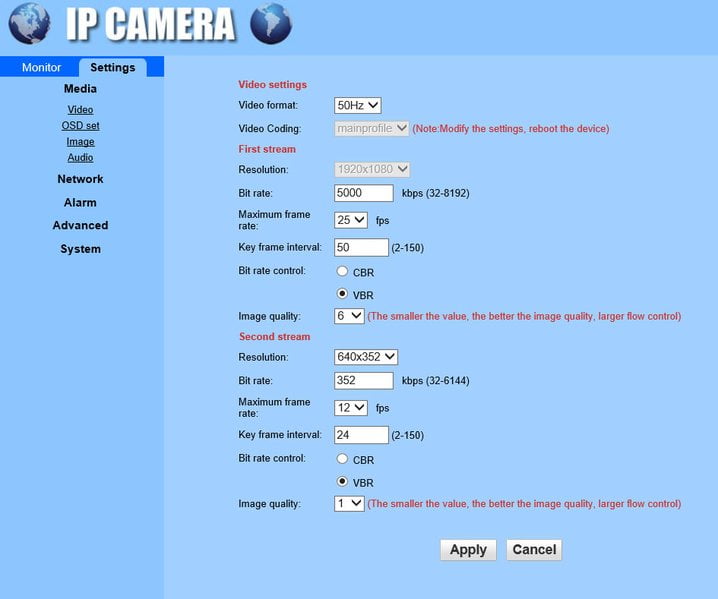The width and height of the screenshot is (718, 599).
Task: Expand the Network menu section
Action: 80,179
